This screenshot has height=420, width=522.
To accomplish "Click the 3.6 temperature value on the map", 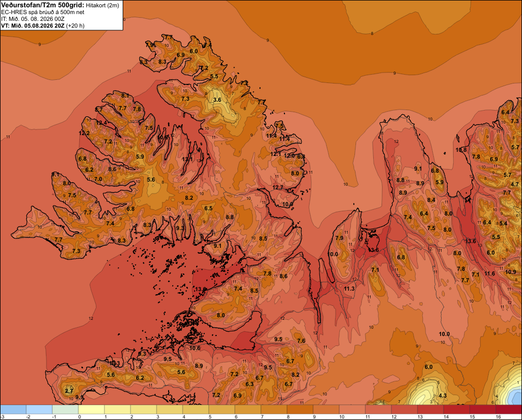I will 217,100.
